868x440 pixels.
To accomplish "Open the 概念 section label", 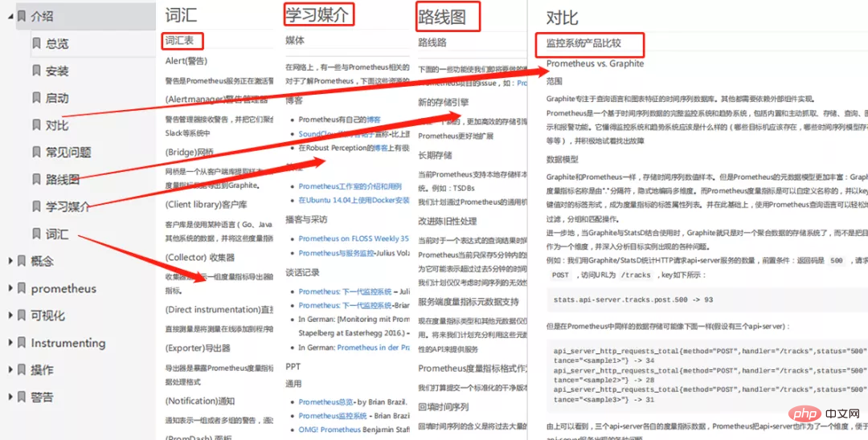I will (42, 260).
